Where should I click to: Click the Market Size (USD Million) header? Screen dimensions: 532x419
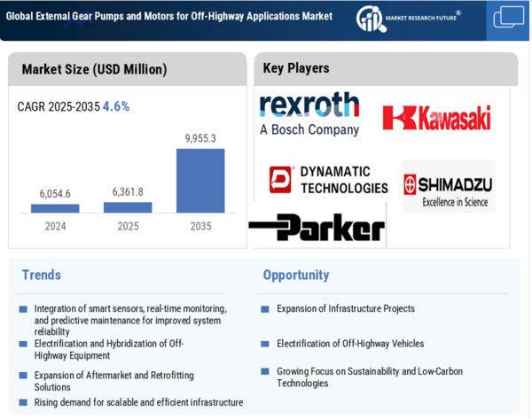pyautogui.click(x=94, y=69)
